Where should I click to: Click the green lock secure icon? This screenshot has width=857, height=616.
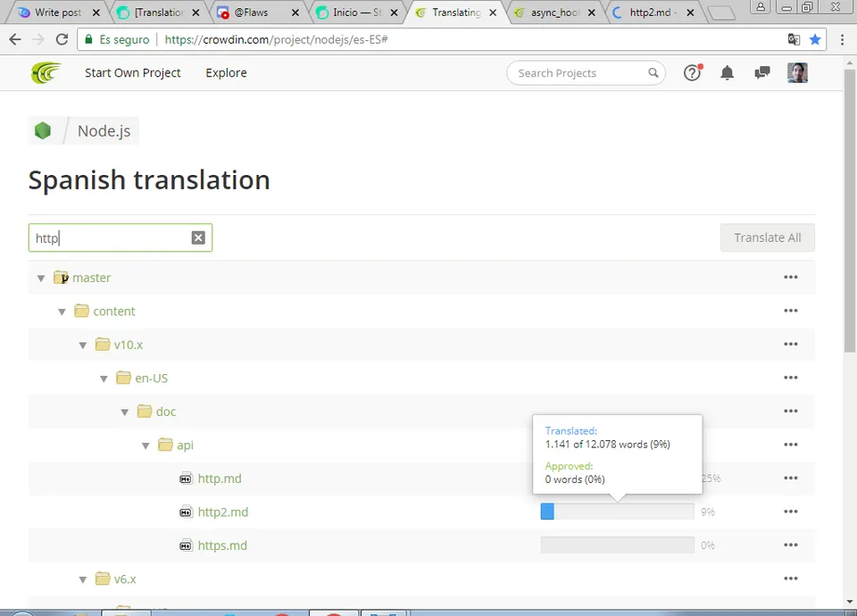[x=88, y=39]
